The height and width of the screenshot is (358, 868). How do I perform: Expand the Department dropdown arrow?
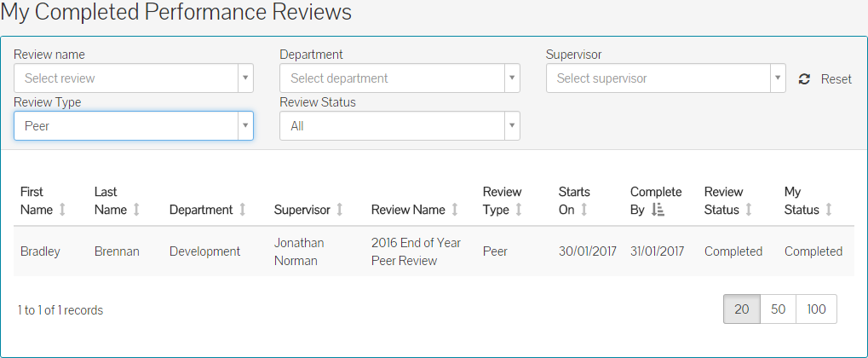512,78
